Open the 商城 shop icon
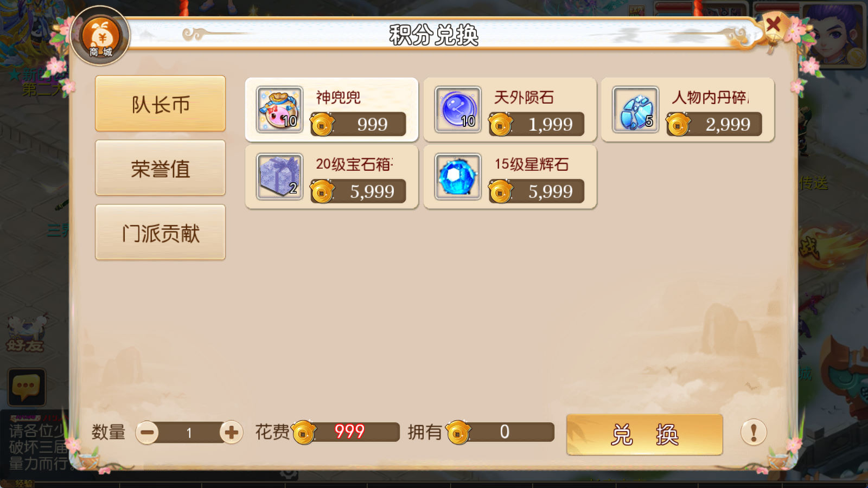Viewport: 868px width, 488px height. click(100, 36)
